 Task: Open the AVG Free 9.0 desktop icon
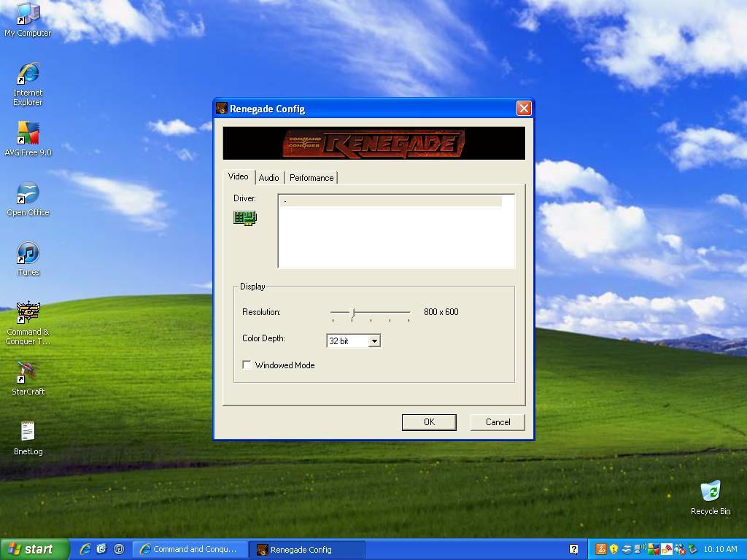point(28,134)
